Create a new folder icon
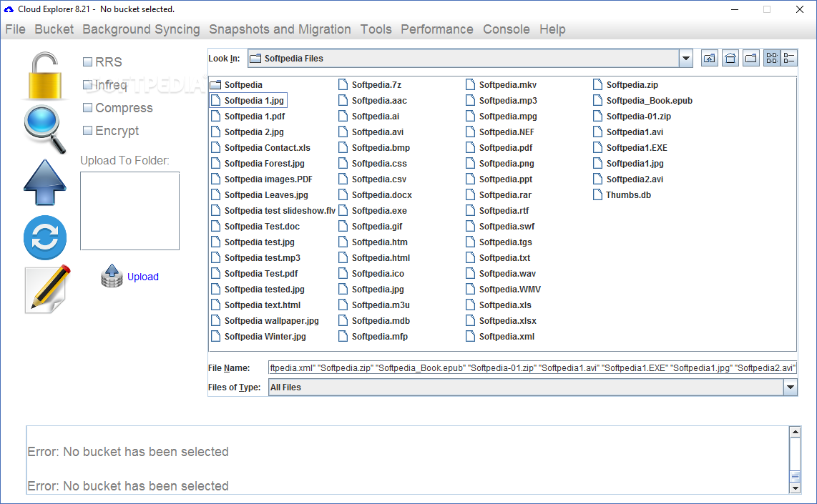817x504 pixels. click(751, 59)
